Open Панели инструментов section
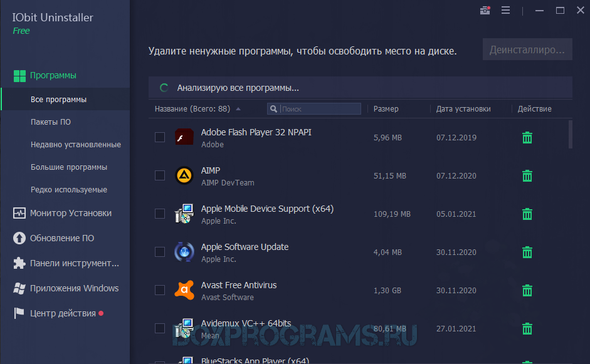 tap(75, 263)
